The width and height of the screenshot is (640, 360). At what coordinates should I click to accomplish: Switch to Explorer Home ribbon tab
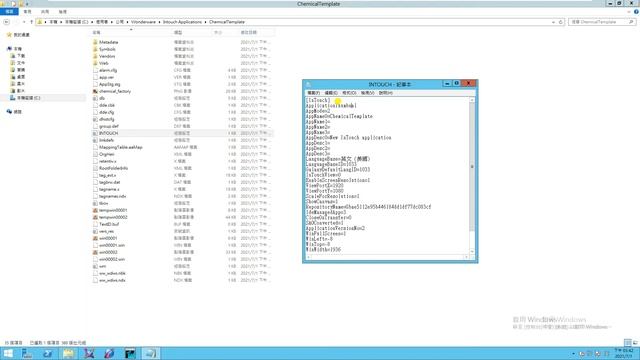tap(27, 11)
